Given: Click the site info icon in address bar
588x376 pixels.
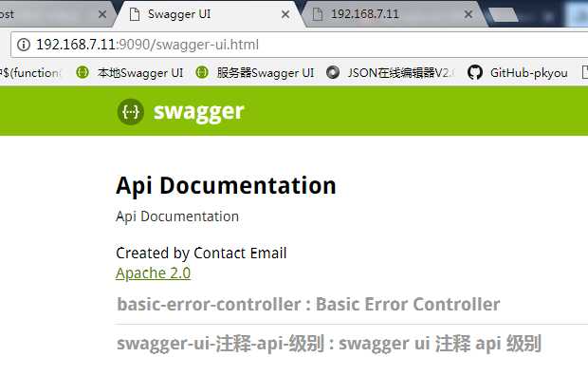Looking at the screenshot, I should click(24, 45).
